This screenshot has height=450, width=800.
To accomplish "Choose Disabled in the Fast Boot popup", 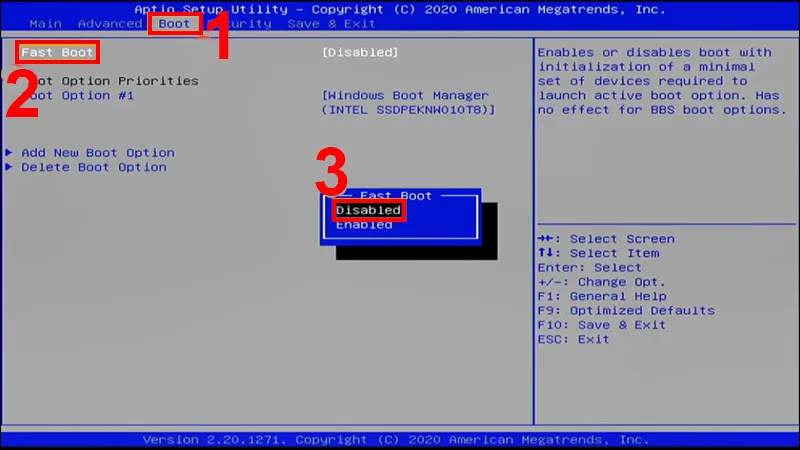I will click(368, 210).
